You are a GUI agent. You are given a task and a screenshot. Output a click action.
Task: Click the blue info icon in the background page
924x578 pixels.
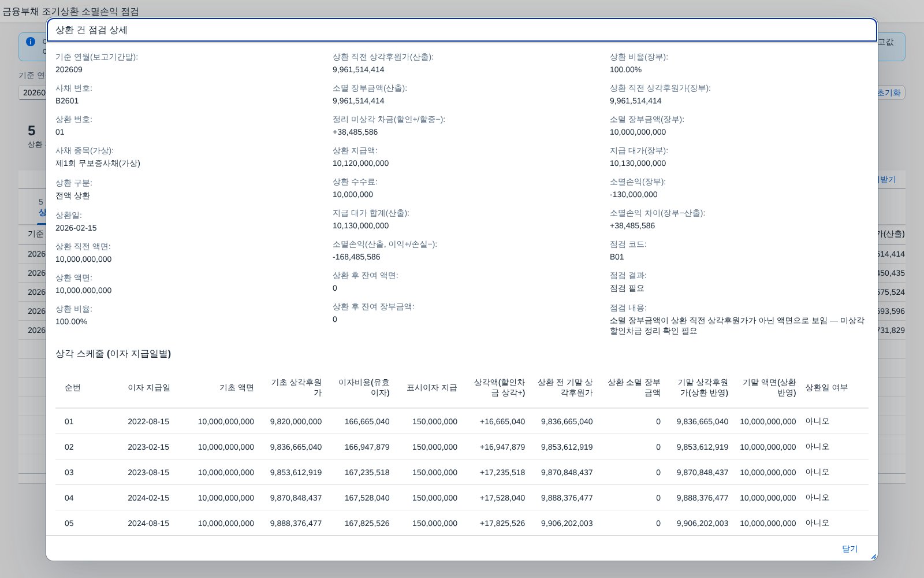coord(31,42)
